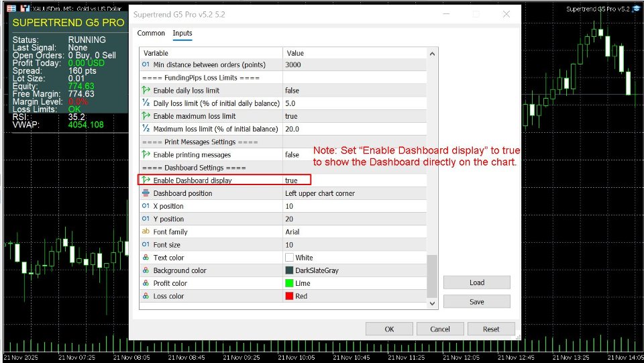Click Supertrend G5 Pro v5.2 chart label
The height and width of the screenshot is (363, 644).
click(x=598, y=9)
